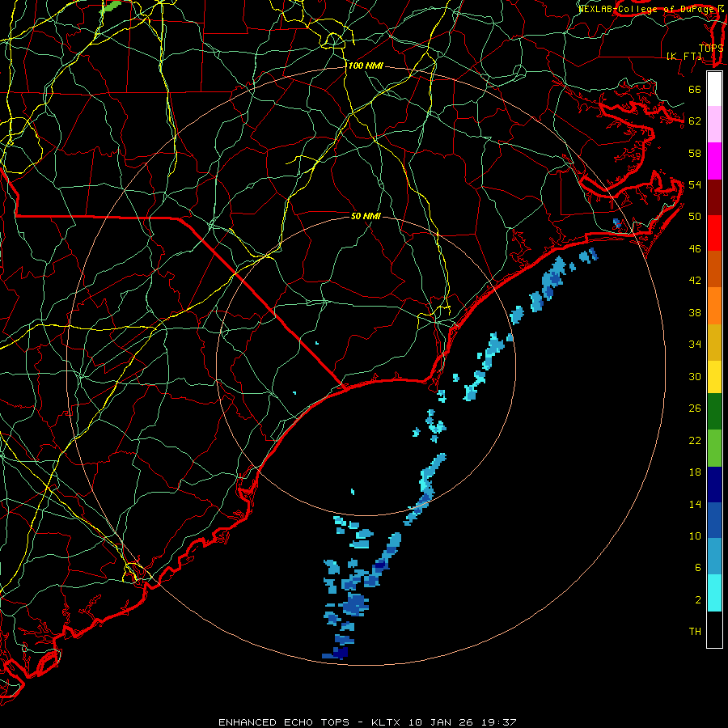Click the legend value 10
Viewport: 728px width, 728px height.
[695, 536]
